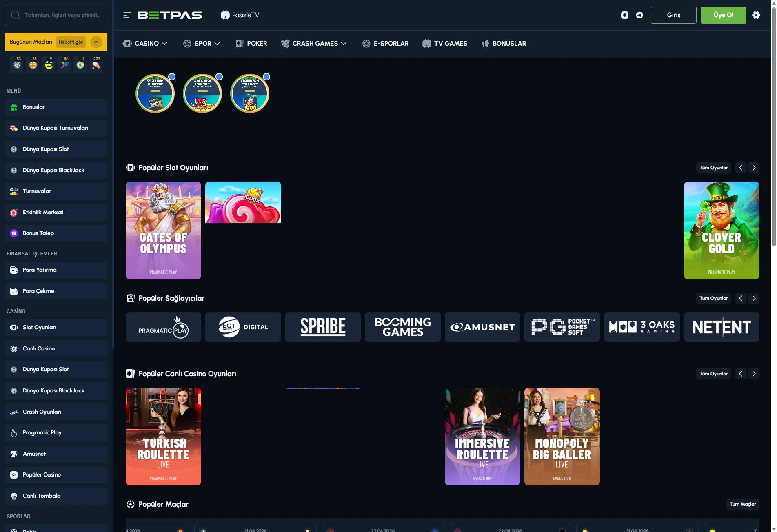Show next Popüler Sağlayıcılar providers
Screen dimensions: 777x532
pyautogui.click(x=754, y=298)
